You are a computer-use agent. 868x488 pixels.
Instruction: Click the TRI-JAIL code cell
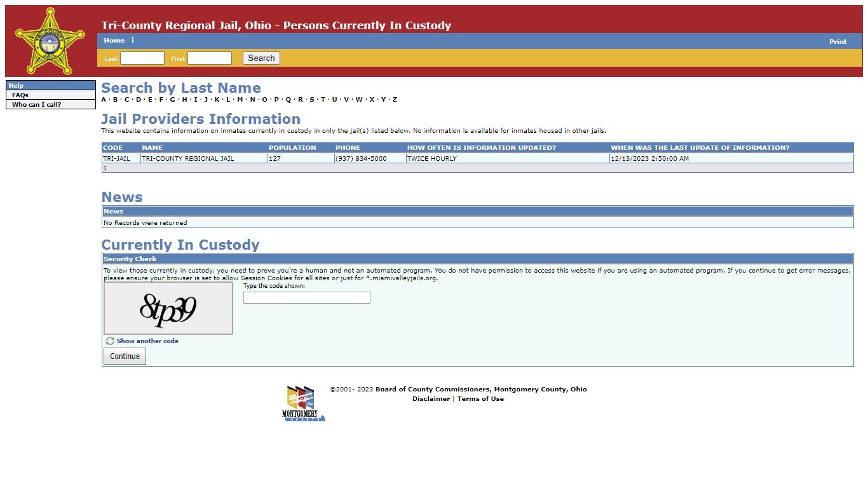pyautogui.click(x=121, y=159)
